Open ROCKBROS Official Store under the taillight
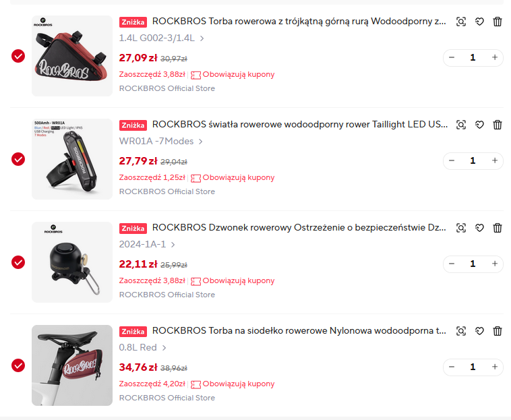The height and width of the screenshot is (420, 511). click(167, 191)
